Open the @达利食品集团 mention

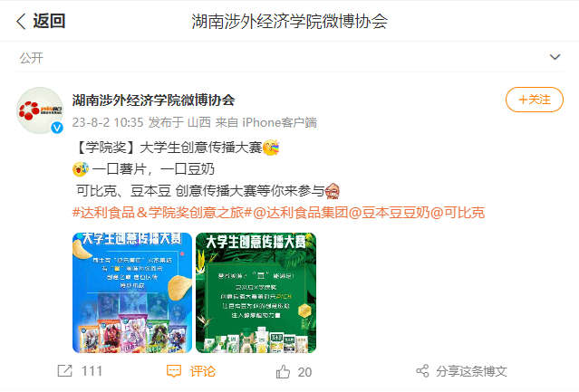click(301, 213)
